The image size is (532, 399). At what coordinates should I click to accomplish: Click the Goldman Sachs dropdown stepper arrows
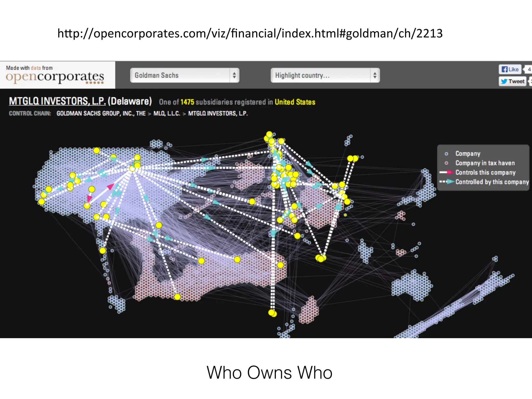(234, 75)
